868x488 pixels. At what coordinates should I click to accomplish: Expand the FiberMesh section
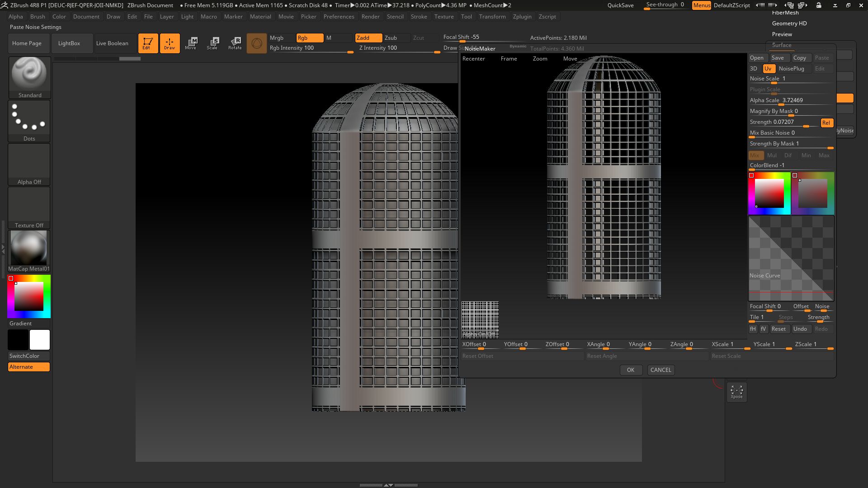coord(785,13)
